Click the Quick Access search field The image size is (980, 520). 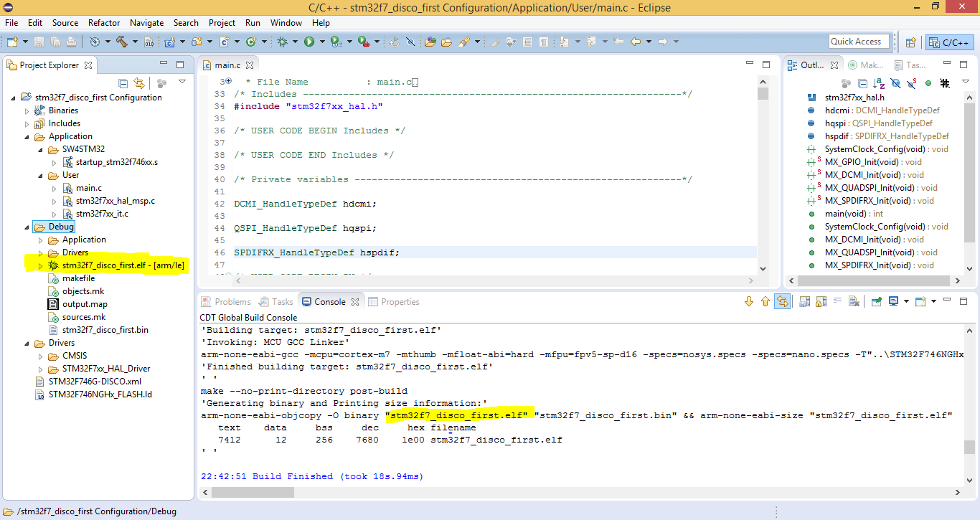click(859, 42)
